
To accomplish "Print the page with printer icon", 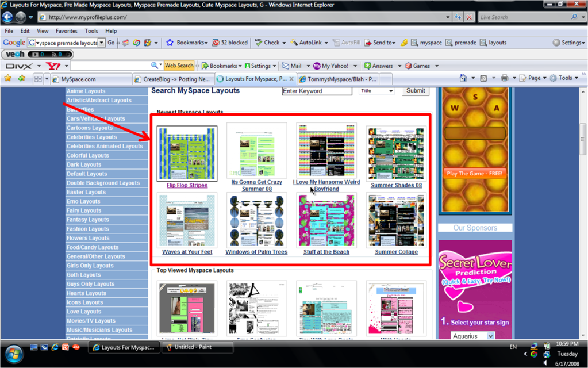I will click(505, 78).
